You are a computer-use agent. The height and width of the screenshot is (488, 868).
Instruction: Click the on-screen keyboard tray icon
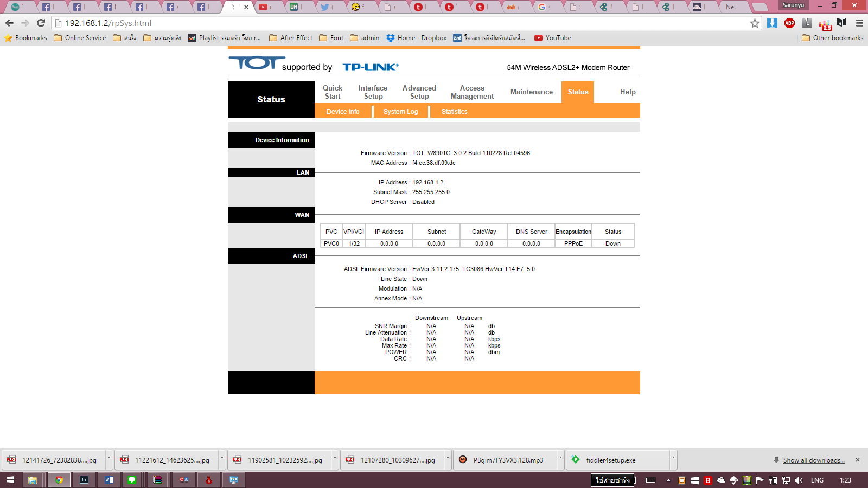click(x=651, y=480)
